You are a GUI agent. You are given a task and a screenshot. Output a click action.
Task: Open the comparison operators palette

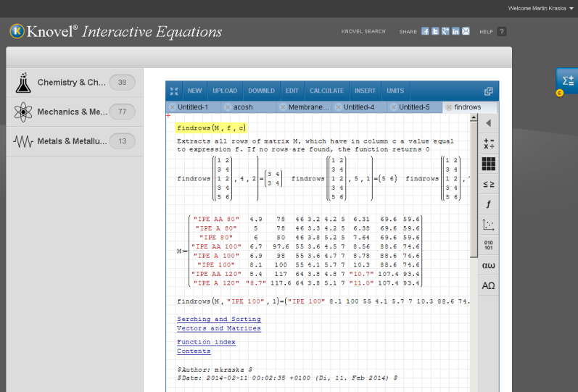tap(488, 184)
